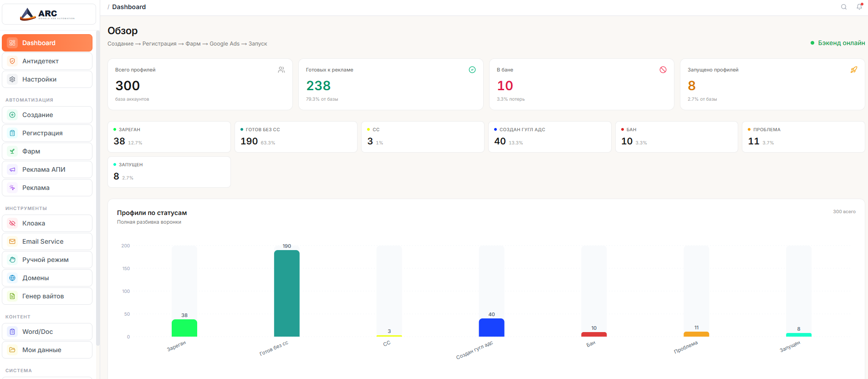Open Настройки page
The image size is (868, 379).
coord(47,79)
